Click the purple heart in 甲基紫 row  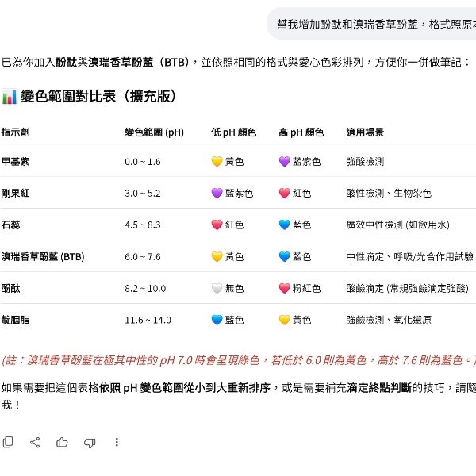(x=285, y=162)
